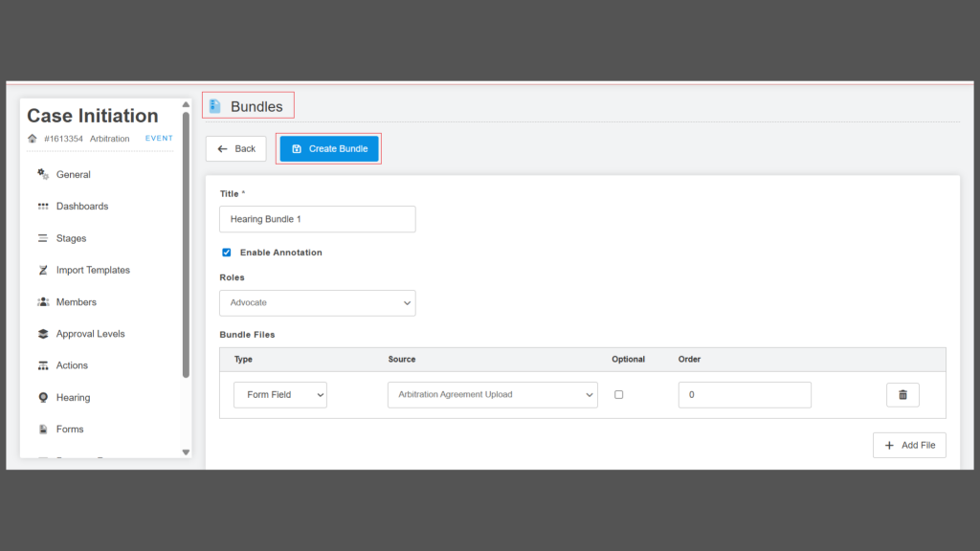Viewport: 980px width, 551px height.
Task: Delete bundle file row with trash icon
Action: tap(902, 395)
